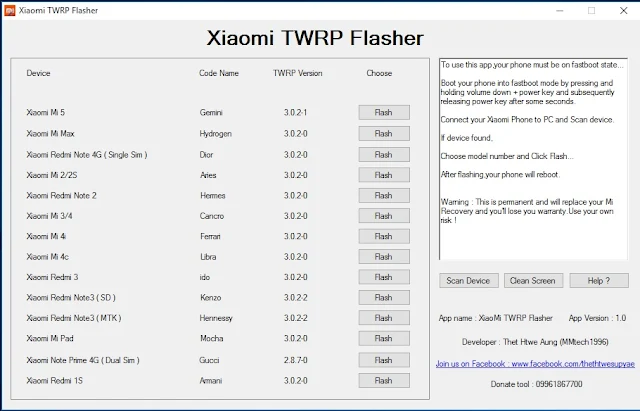640x411 pixels.
Task: Select the 3.0.2-1 TWRP version value
Action: pyautogui.click(x=296, y=113)
